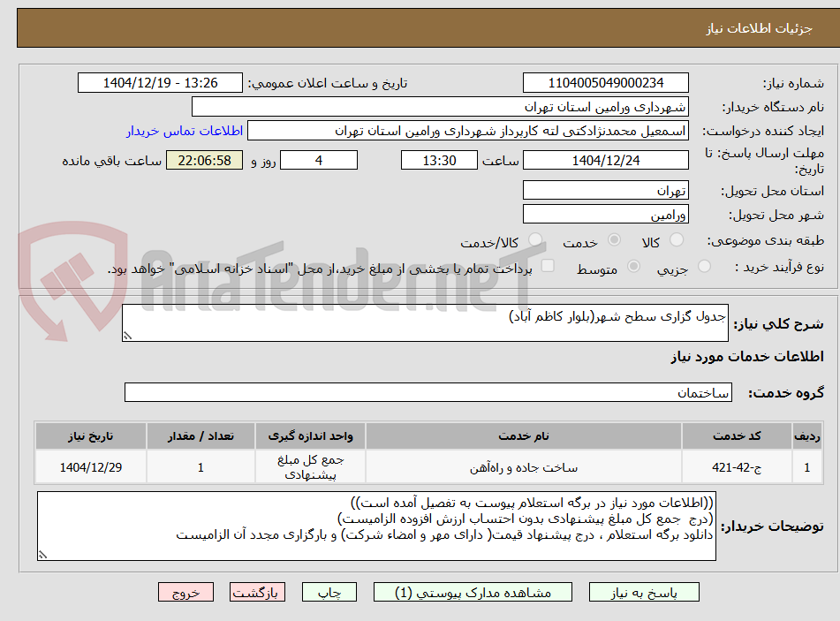The height and width of the screenshot is (621, 840).
Task: Click resize handle of buyer notes textarea
Action: pos(43,555)
